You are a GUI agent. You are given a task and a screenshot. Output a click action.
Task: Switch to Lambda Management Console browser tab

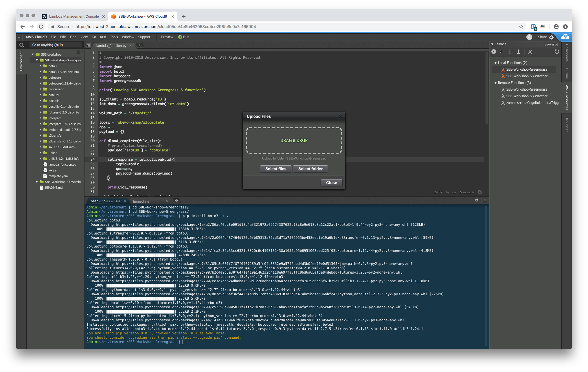tap(73, 17)
